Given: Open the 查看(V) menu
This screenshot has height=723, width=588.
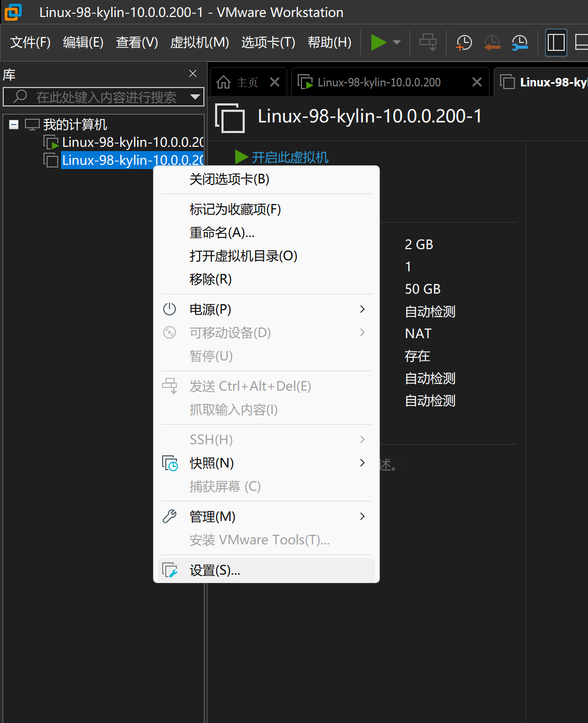Looking at the screenshot, I should (x=137, y=42).
